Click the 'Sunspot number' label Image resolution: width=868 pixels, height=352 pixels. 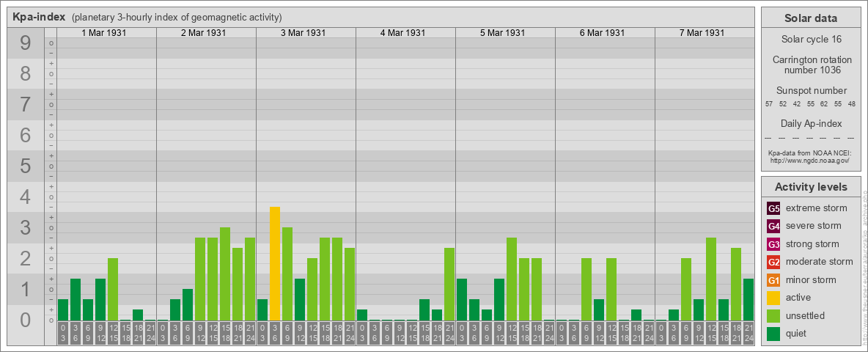(812, 91)
